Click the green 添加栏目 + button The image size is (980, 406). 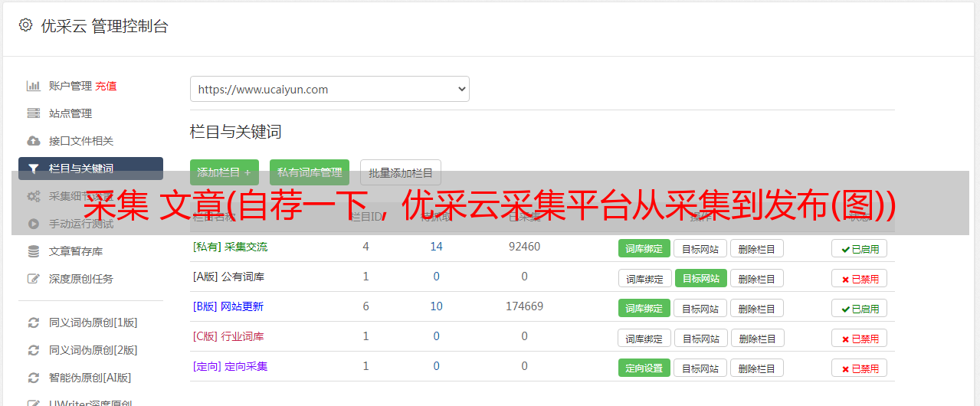pos(225,172)
